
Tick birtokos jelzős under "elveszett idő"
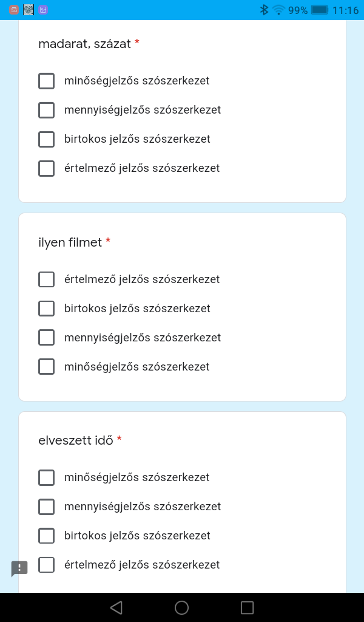click(47, 536)
